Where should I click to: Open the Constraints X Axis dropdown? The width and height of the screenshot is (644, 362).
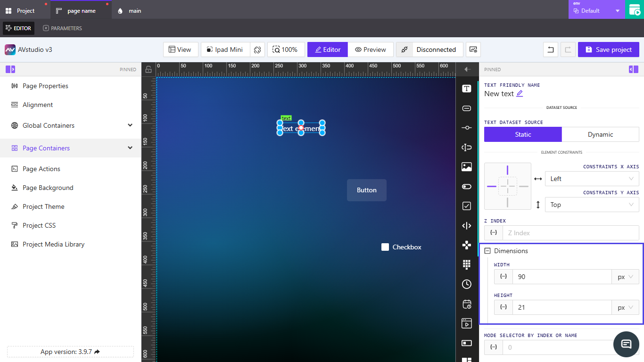[592, 179]
